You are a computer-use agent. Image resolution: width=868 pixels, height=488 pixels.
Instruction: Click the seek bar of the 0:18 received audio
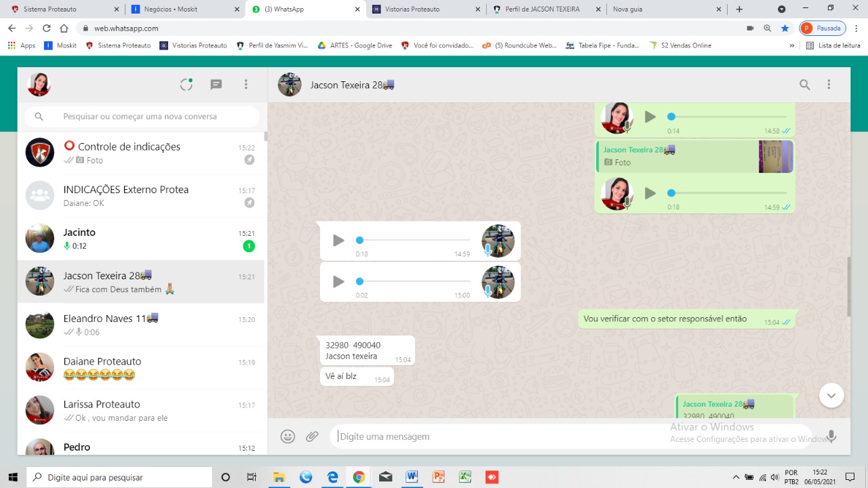(414, 241)
